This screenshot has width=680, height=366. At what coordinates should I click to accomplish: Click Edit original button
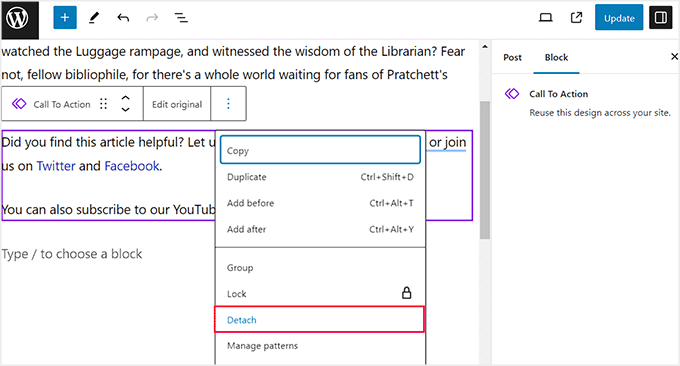tap(177, 104)
